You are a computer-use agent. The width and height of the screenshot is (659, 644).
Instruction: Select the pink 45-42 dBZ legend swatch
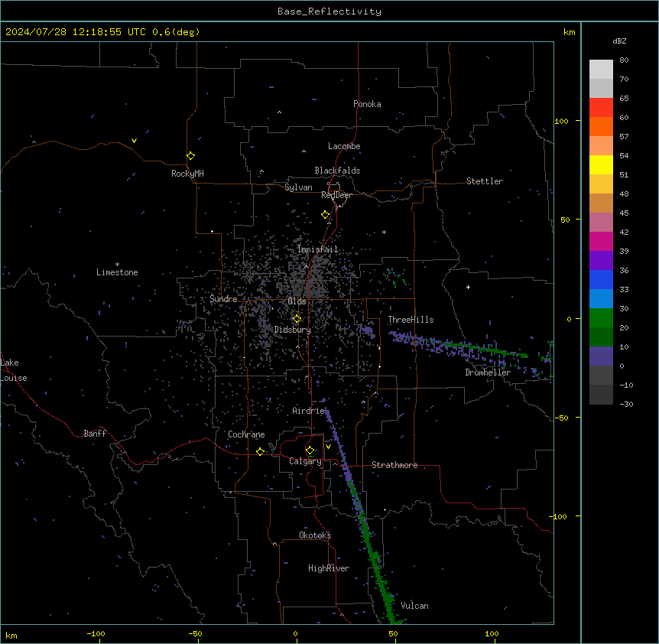pyautogui.click(x=601, y=223)
